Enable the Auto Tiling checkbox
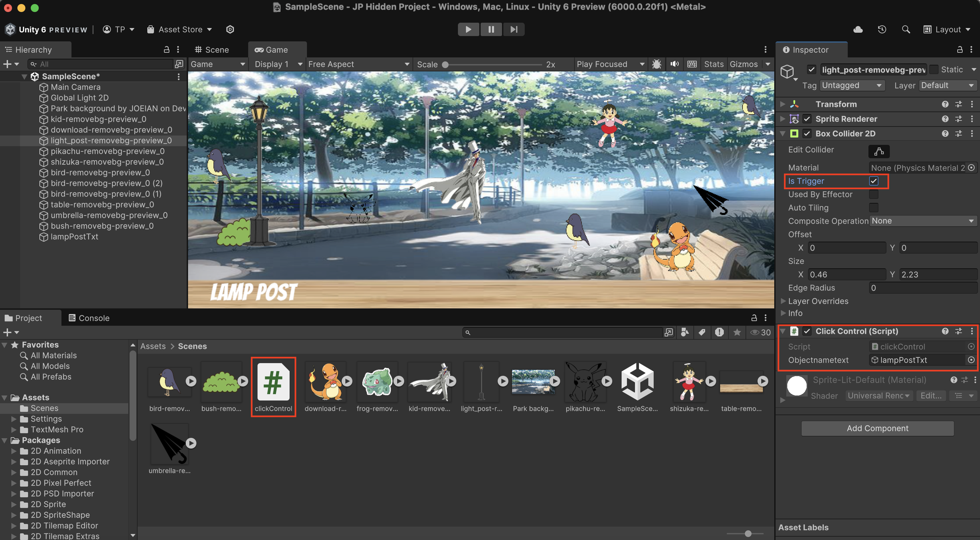980x540 pixels. click(x=874, y=208)
